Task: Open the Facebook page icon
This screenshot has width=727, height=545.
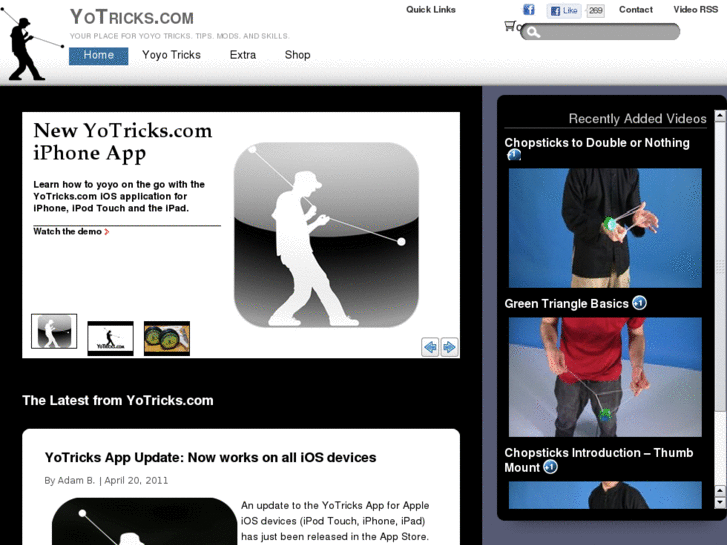Action: pyautogui.click(x=529, y=10)
